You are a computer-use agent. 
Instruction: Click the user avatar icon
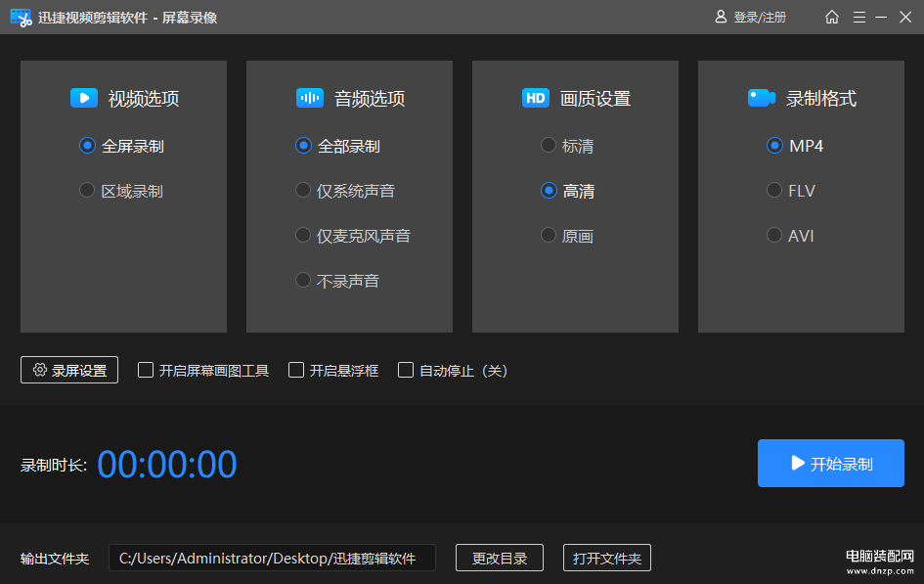click(x=720, y=17)
